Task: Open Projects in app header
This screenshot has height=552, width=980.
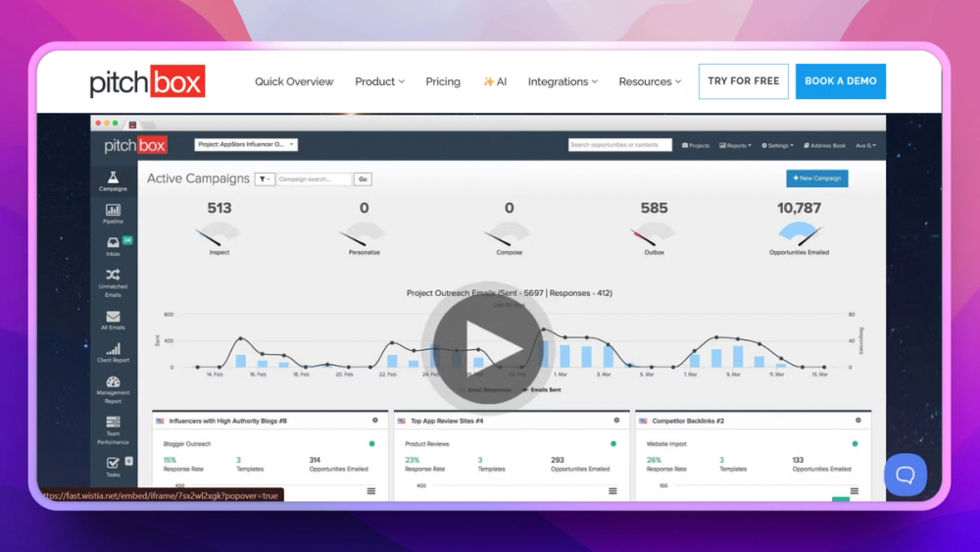Action: 695,146
